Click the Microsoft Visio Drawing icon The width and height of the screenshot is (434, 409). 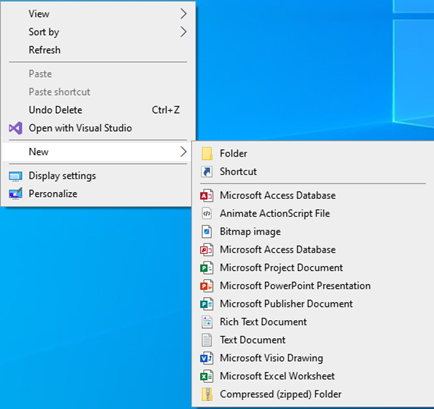point(207,358)
